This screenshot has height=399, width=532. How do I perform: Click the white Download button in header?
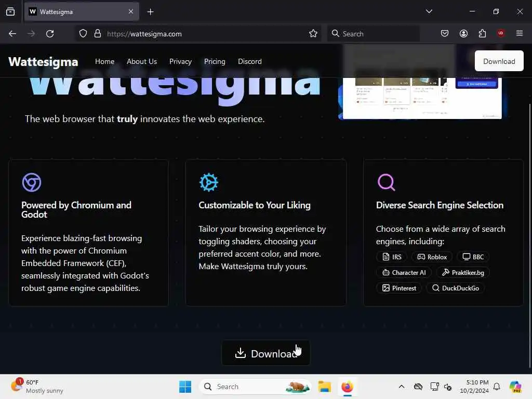click(x=499, y=61)
